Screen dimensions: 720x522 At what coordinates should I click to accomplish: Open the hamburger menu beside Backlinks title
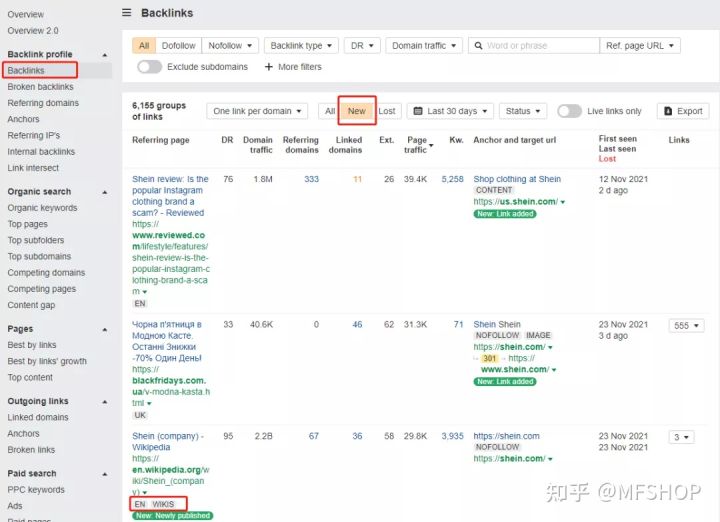click(x=127, y=12)
